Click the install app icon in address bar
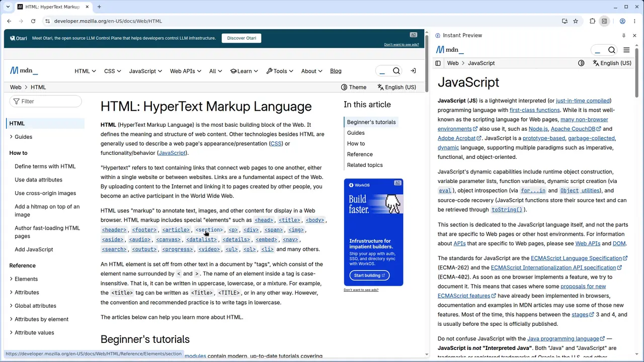The width and height of the screenshot is (644, 362). click(565, 21)
